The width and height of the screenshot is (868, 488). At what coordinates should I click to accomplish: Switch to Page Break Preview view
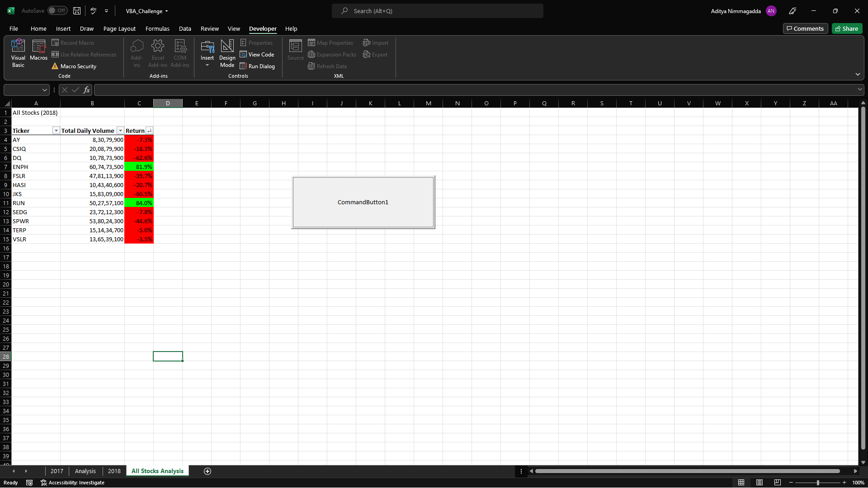[777, 483]
